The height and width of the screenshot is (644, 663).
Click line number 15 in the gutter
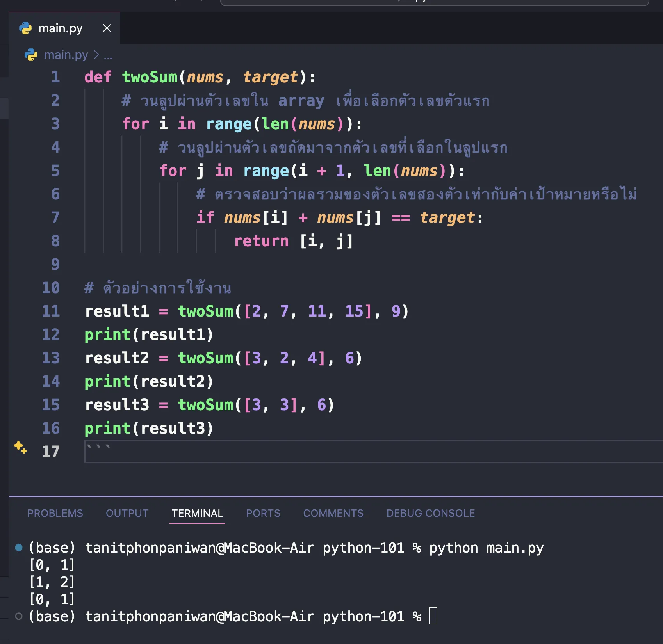51,405
